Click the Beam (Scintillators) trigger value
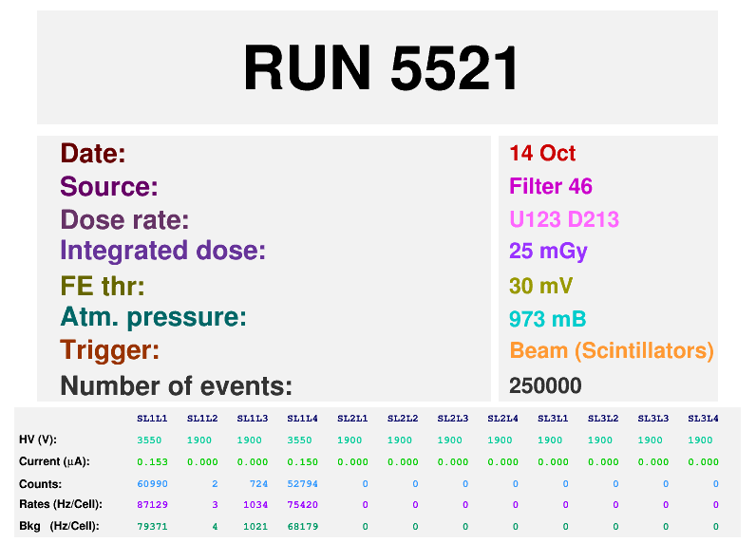Image resolution: width=756 pixels, height=543 pixels. click(611, 350)
